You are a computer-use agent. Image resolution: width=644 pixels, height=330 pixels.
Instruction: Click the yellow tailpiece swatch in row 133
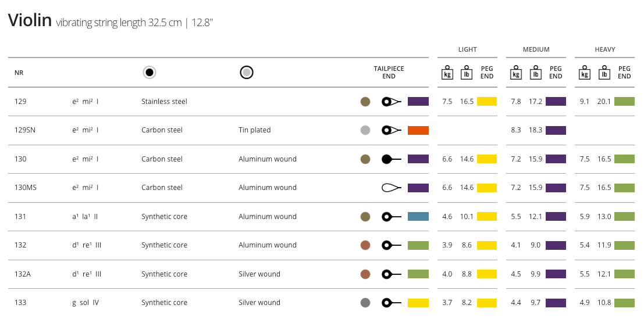418,303
